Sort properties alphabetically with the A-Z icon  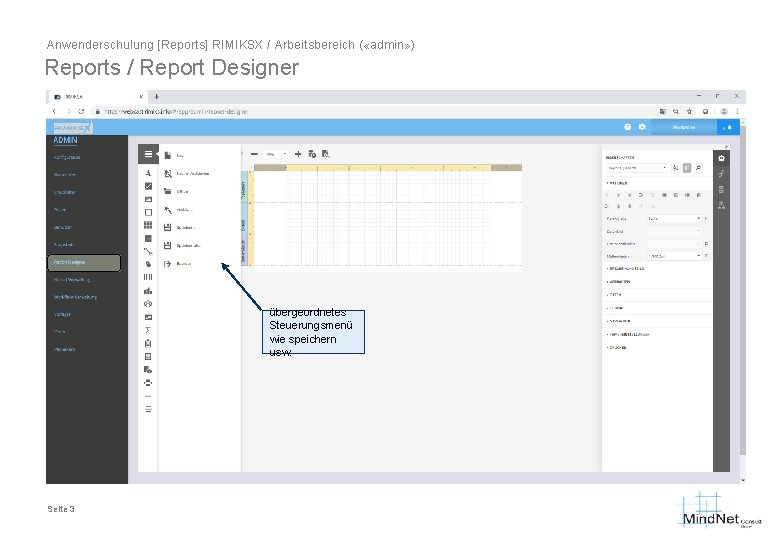[676, 168]
